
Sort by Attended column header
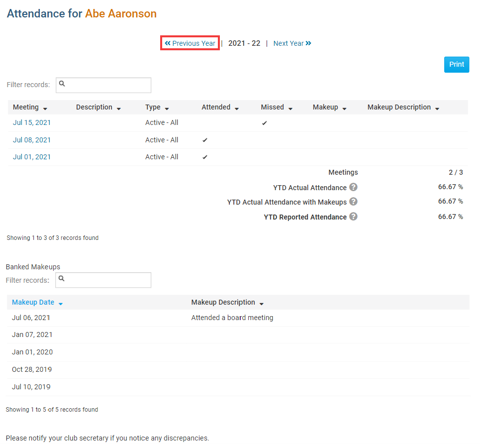236,108
